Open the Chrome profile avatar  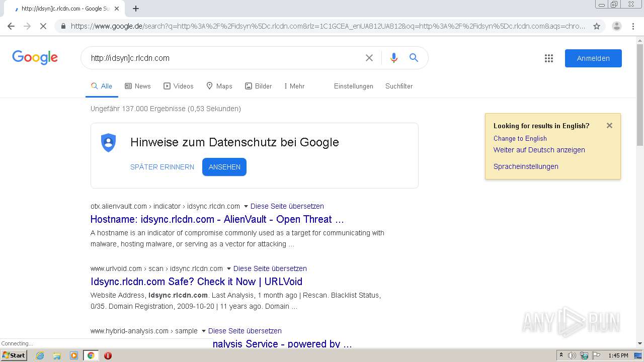pos(616,26)
